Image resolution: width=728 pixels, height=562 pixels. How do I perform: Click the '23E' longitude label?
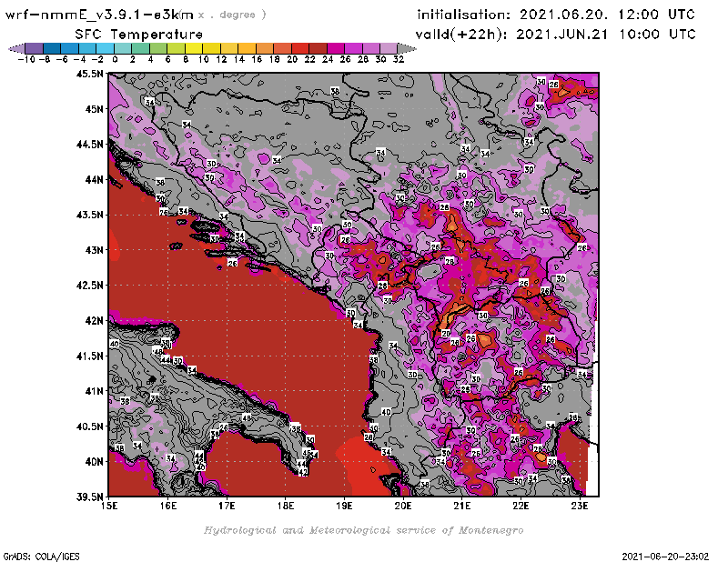[580, 506]
